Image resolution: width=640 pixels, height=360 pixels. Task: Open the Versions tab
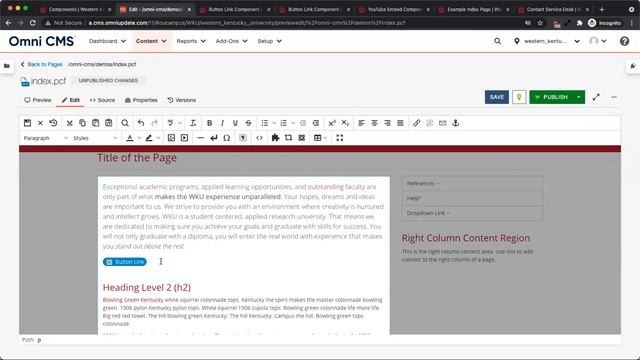(182, 100)
